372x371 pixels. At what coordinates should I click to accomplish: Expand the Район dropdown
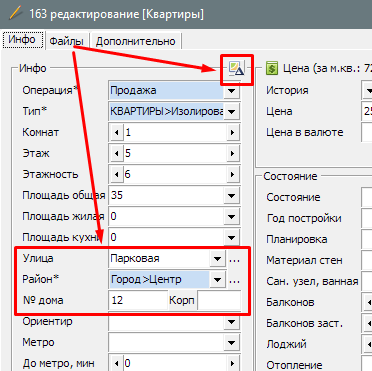pyautogui.click(x=217, y=280)
